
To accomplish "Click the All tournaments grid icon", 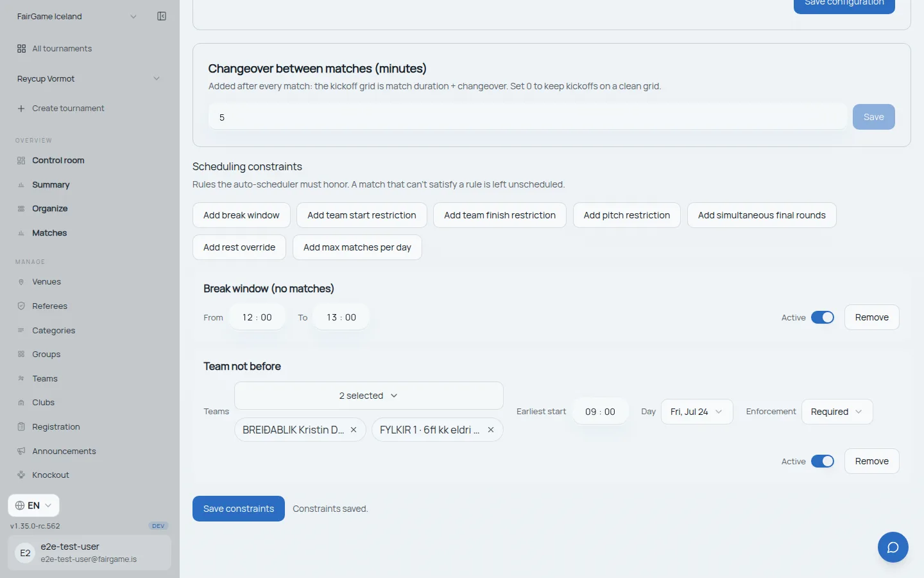I will coord(21,49).
